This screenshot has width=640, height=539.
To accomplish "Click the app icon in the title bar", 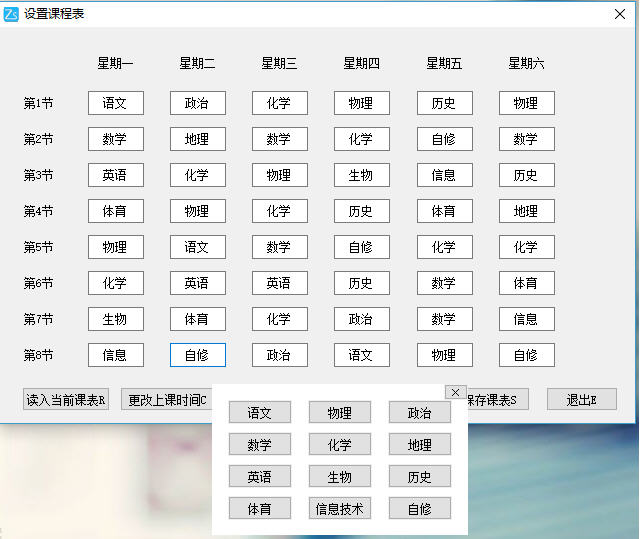I will pyautogui.click(x=11, y=14).
